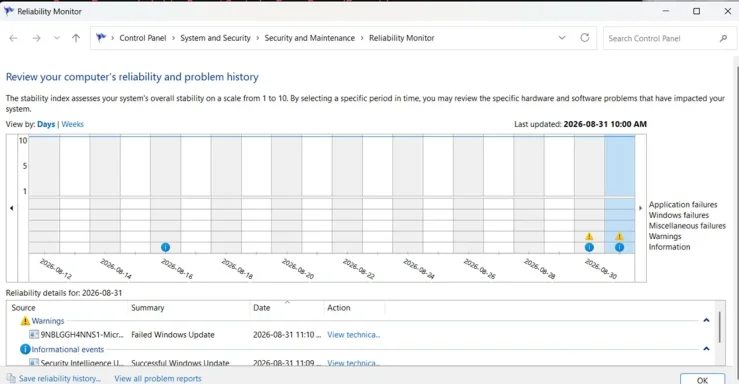This screenshot has height=384, width=739.
Task: Open the System and Security breadcrumb
Action: (x=215, y=38)
